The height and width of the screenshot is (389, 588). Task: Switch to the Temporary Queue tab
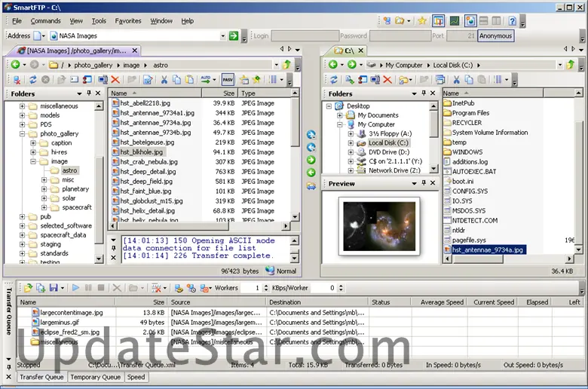95,377
